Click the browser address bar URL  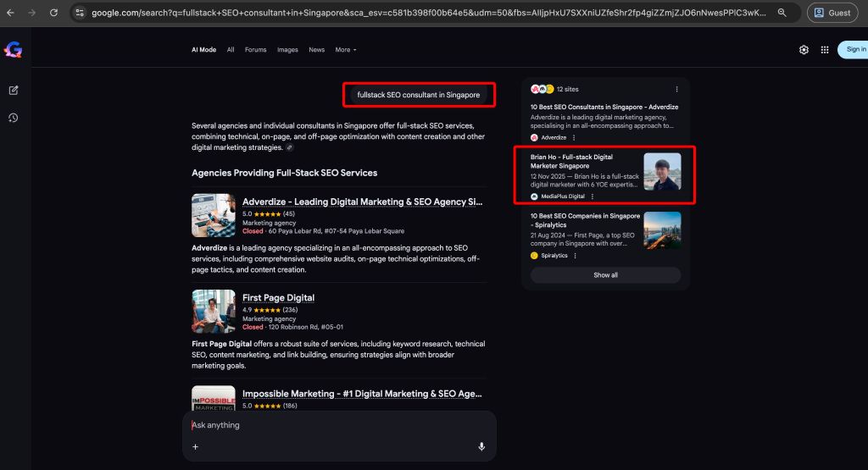coord(429,12)
